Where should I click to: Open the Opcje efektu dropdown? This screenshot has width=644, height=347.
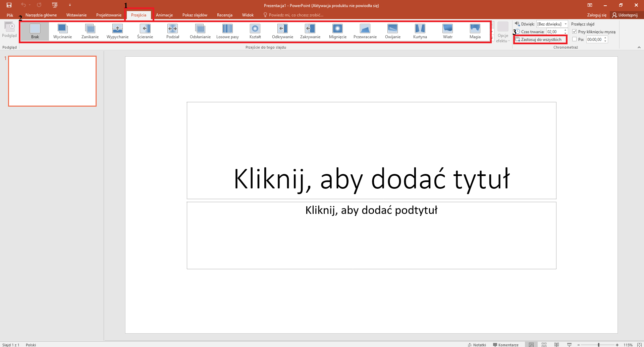503,33
